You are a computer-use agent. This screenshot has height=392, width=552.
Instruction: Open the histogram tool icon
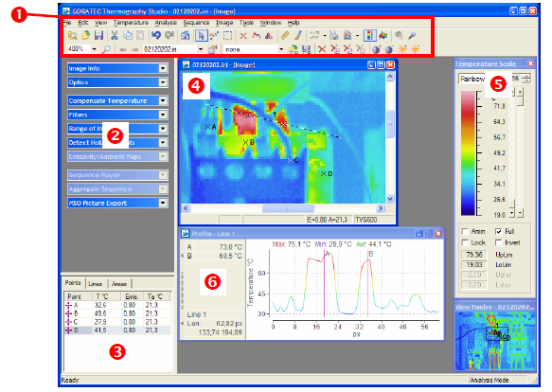(269, 36)
